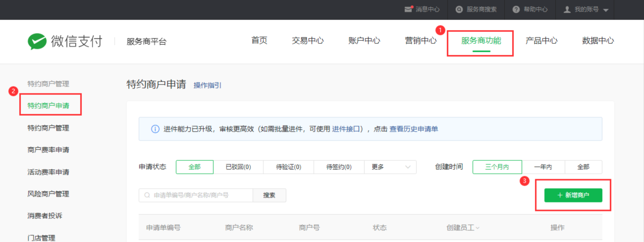Select 全部 creation time filter
Viewport: 644px width, 242px height.
(x=584, y=167)
